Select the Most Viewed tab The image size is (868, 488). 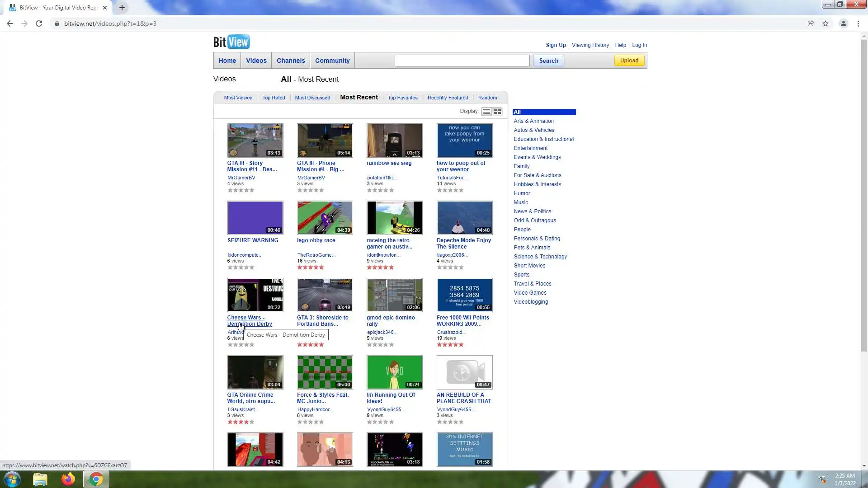tap(238, 98)
